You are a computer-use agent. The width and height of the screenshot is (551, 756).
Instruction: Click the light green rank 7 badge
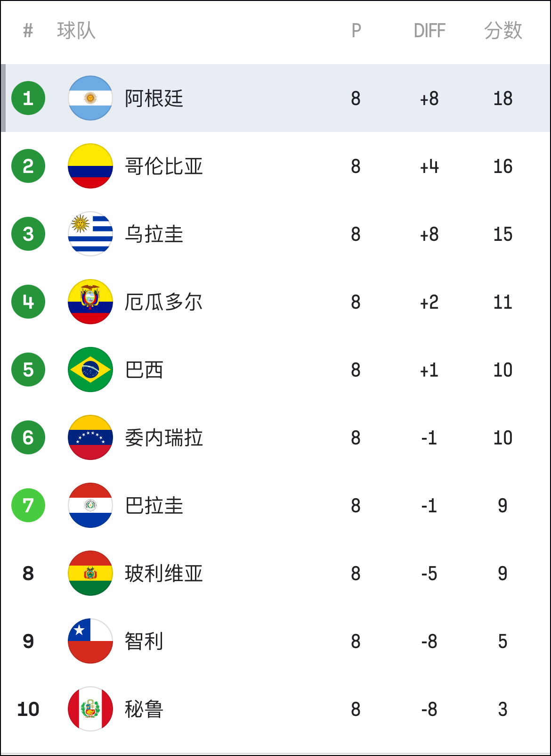click(28, 505)
